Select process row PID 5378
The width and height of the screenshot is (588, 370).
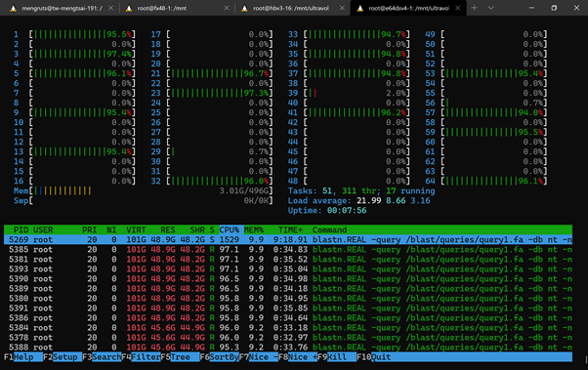tap(288, 338)
